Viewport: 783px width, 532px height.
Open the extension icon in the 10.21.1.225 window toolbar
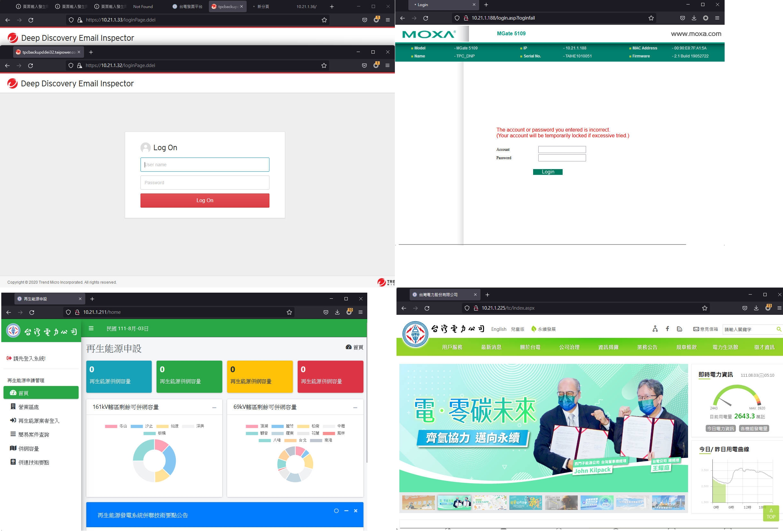tap(768, 308)
